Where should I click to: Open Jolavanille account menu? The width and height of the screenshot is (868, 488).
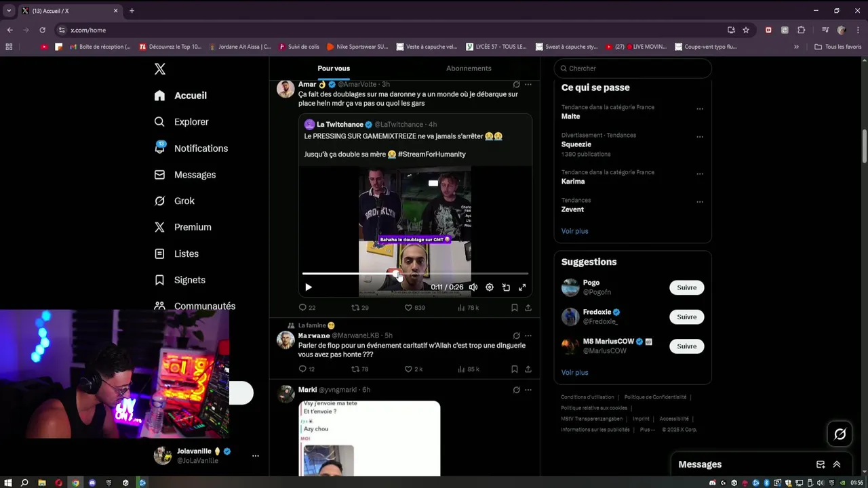pyautogui.click(x=208, y=455)
